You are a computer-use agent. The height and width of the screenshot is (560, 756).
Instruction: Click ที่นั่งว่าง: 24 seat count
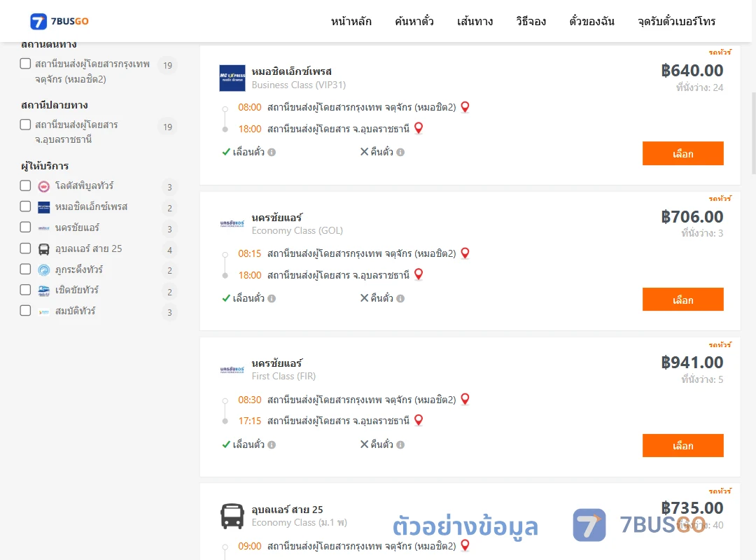pyautogui.click(x=699, y=87)
